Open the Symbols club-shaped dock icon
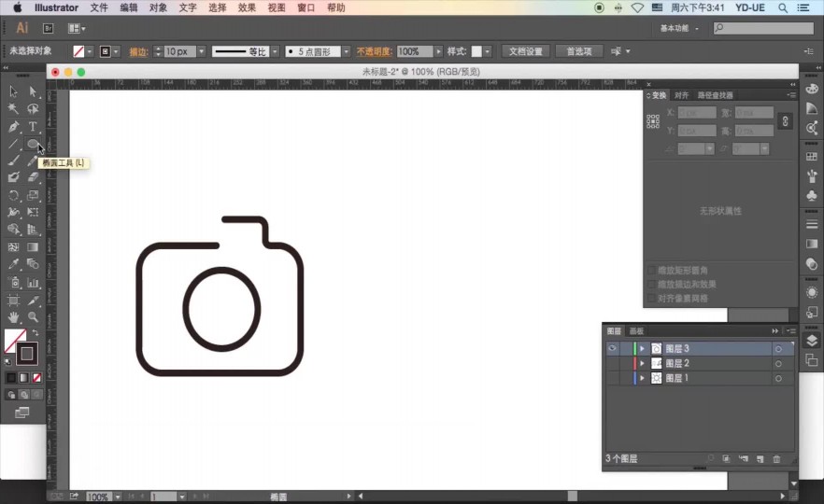 (811, 195)
